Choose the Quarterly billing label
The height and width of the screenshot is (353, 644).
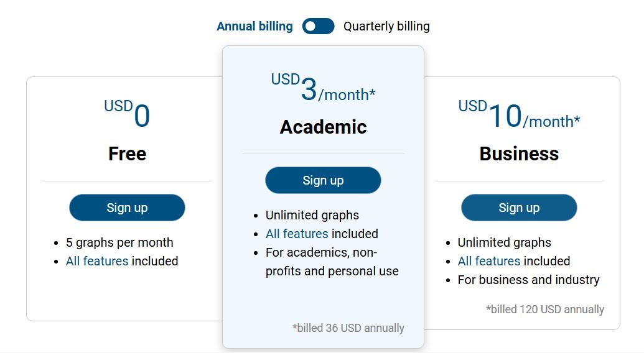pos(386,26)
